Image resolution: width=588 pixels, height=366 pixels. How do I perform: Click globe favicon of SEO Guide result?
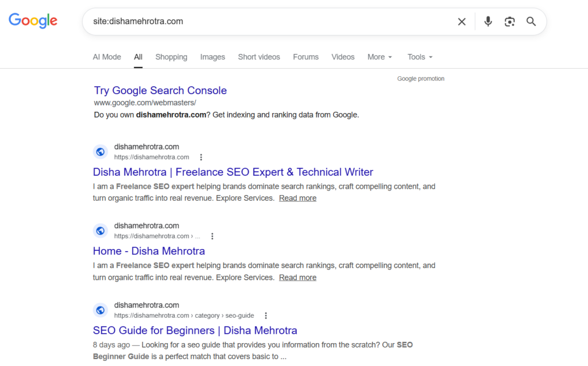pos(100,310)
